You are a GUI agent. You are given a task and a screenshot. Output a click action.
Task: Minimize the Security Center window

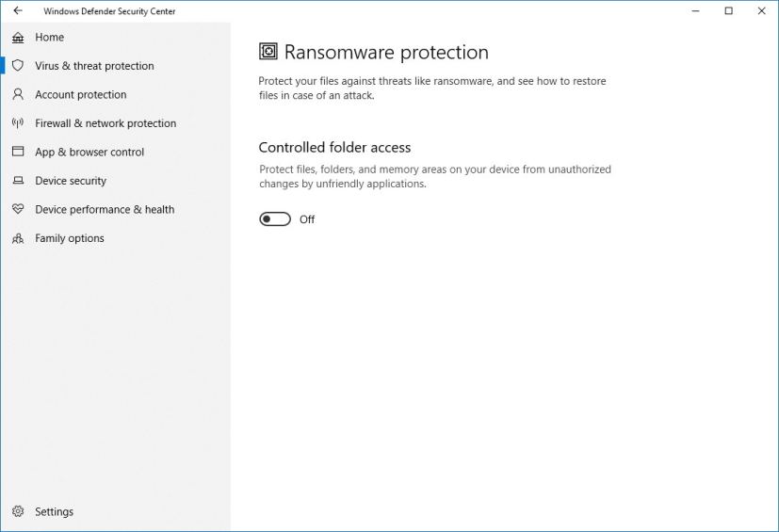[695, 11]
